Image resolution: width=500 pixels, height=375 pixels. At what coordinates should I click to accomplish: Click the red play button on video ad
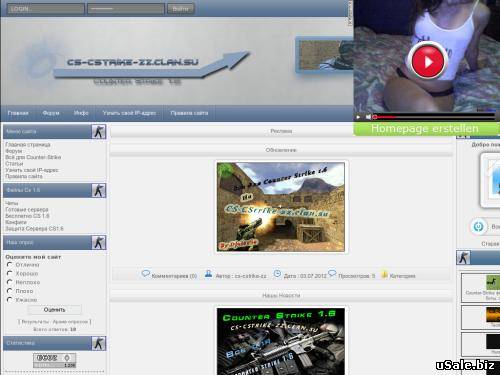coord(428,61)
